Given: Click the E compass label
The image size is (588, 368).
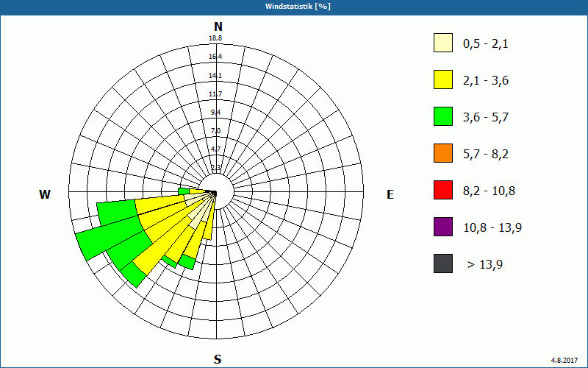Looking at the screenshot, I should pyautogui.click(x=390, y=194).
